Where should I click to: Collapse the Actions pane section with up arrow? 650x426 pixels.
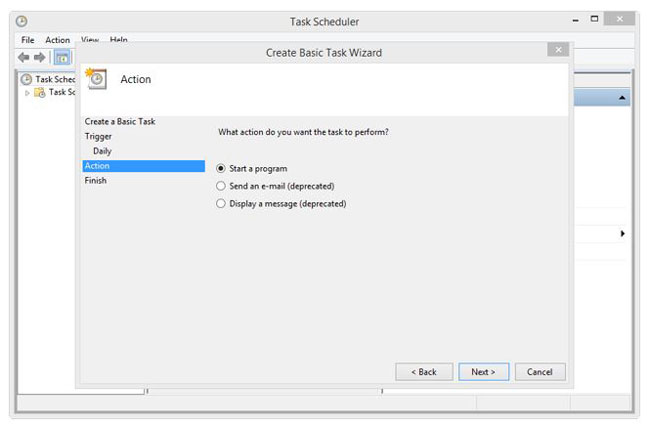(623, 98)
